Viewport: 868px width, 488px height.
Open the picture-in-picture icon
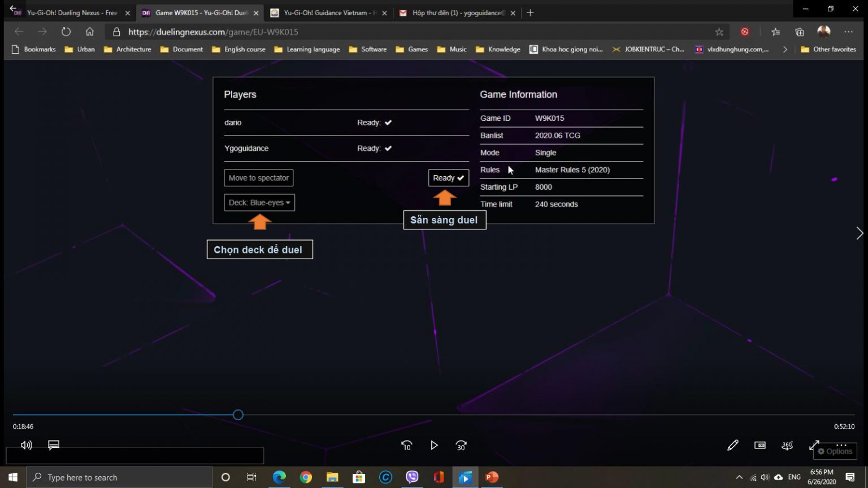(759, 446)
